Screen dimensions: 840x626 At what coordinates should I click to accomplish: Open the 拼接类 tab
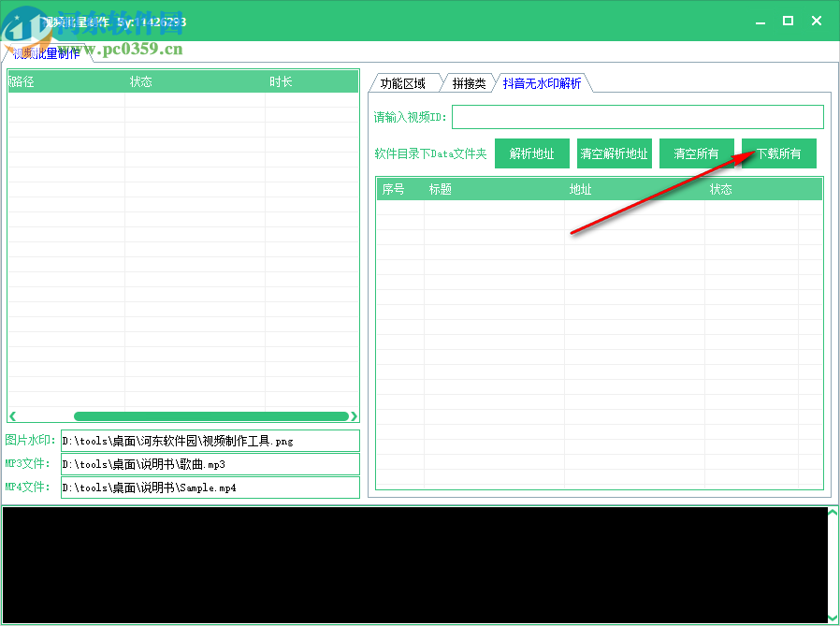pos(469,83)
